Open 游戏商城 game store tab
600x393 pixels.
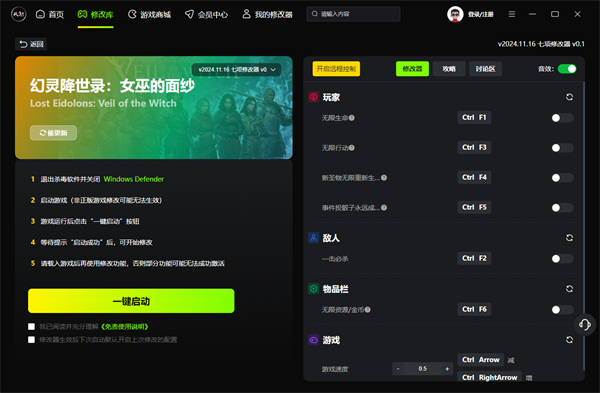[x=149, y=15]
